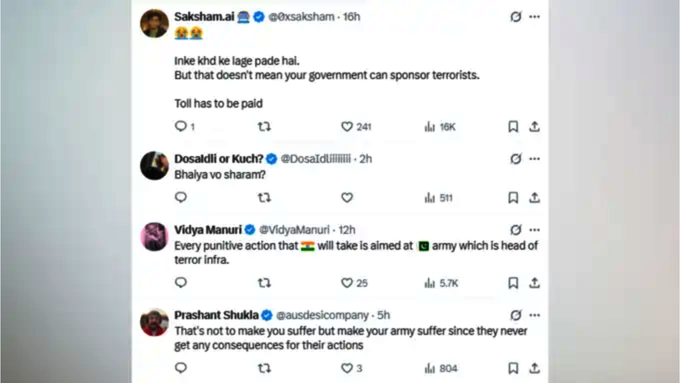Open Vidya Manuri's profile name link
This screenshot has height=383, width=680.
point(208,230)
